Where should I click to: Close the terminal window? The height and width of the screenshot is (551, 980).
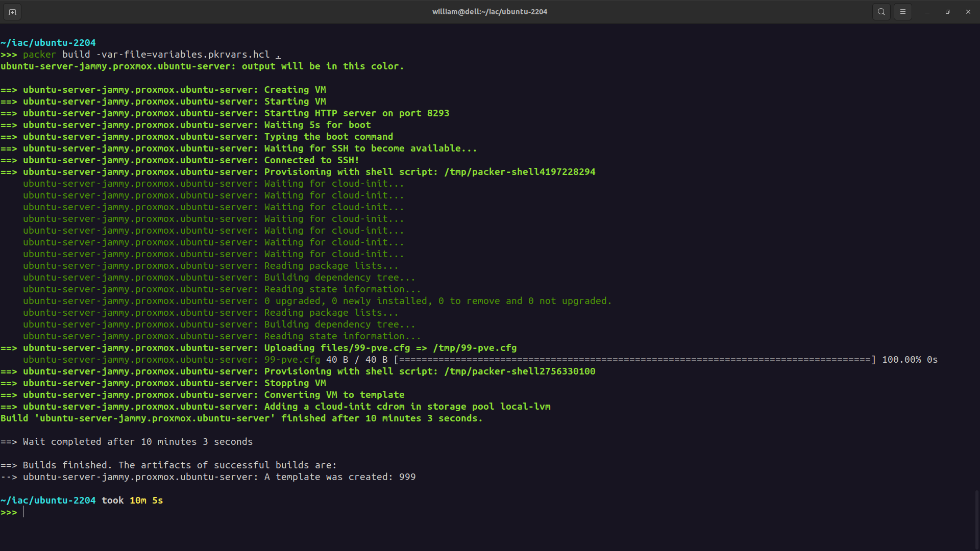click(968, 12)
